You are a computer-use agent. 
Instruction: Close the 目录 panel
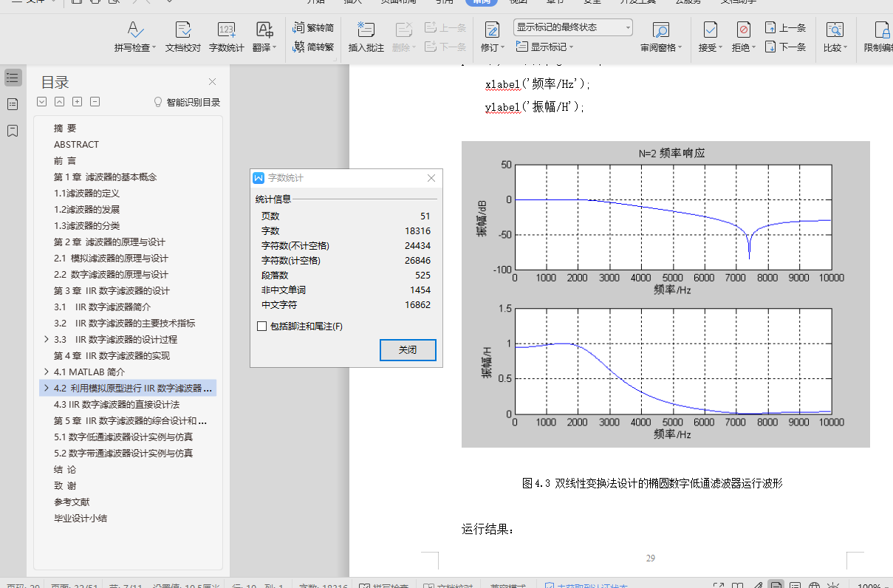click(x=213, y=82)
